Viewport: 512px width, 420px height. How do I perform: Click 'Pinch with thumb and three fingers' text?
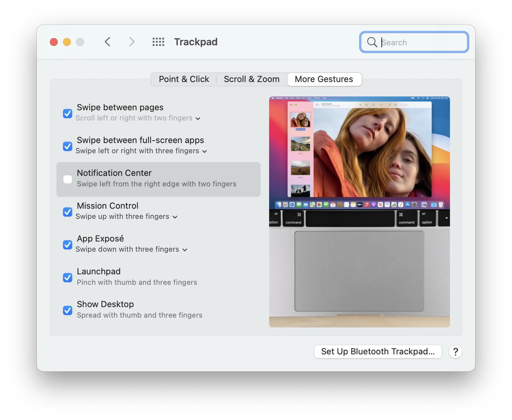click(x=137, y=283)
